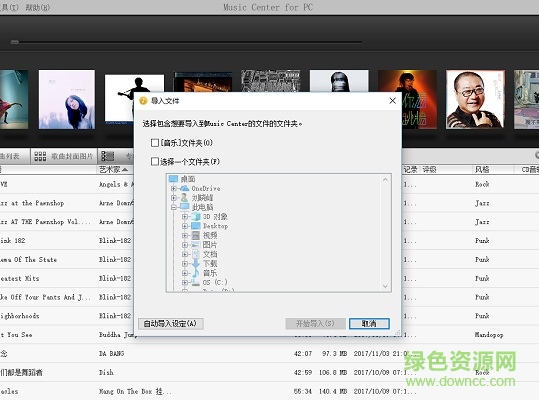The image size is (539, 400).
Task: Collapse the 此电脑 tree node
Action: (x=174, y=207)
